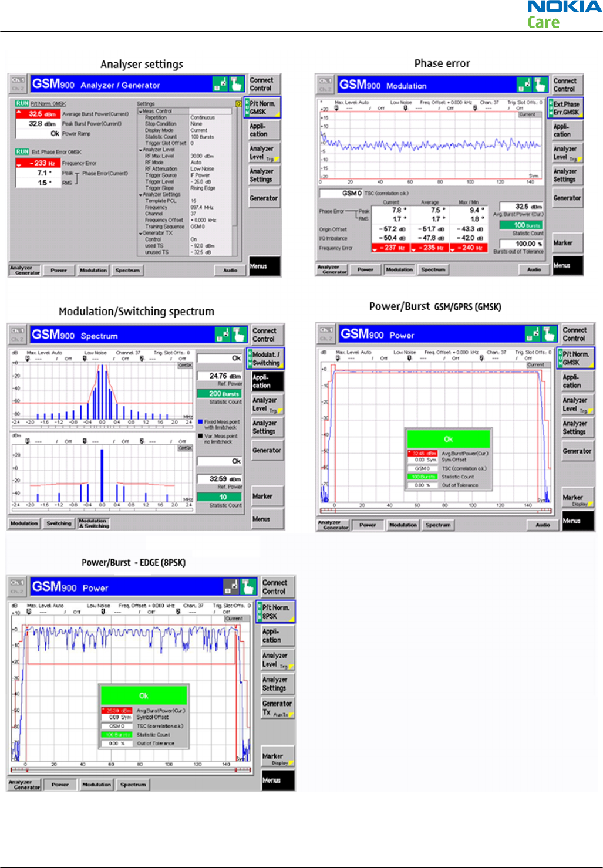Click hand icon in GMSK Power/Burst title bar

point(549,334)
